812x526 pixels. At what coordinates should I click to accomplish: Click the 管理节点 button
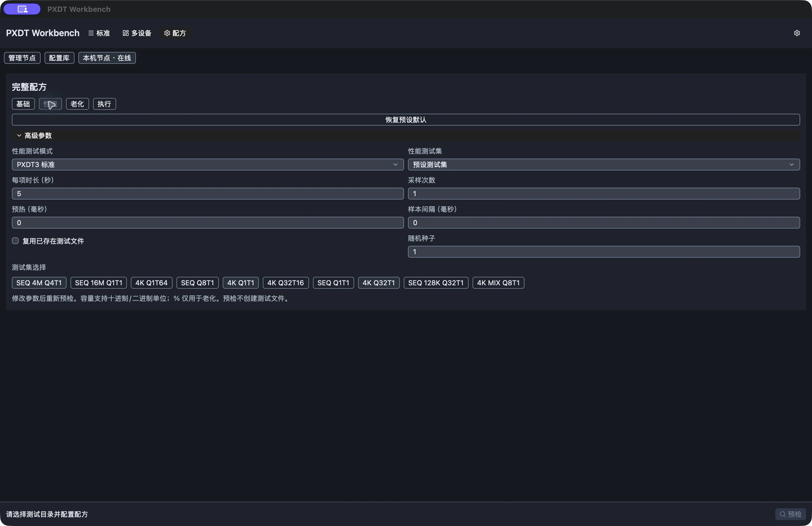[x=22, y=58]
